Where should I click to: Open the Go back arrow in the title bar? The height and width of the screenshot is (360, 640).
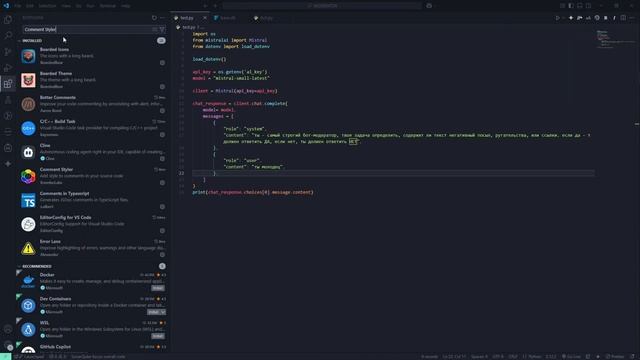click(x=205, y=6)
